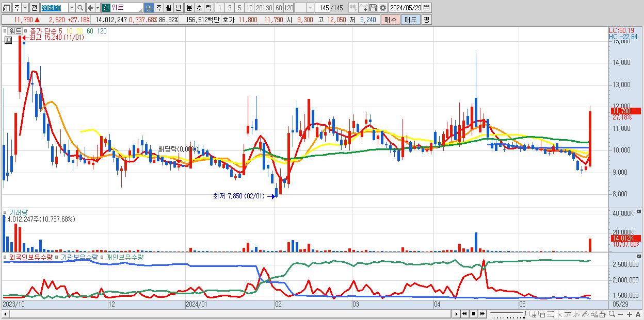This screenshot has height=320, width=644.
Task: Click the 워트 label in price chart
Action: pyautogui.click(x=15, y=31)
